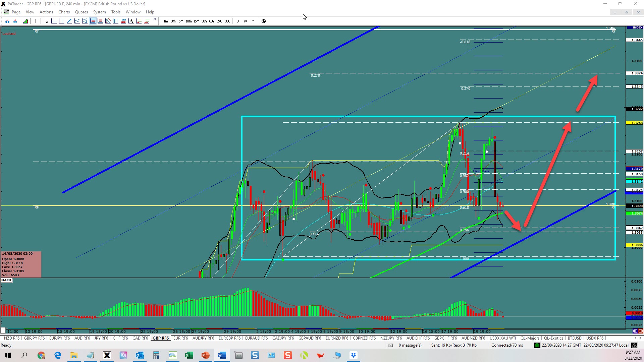
Task: Expand the toolbar overflow chevron
Action: click(155, 19)
